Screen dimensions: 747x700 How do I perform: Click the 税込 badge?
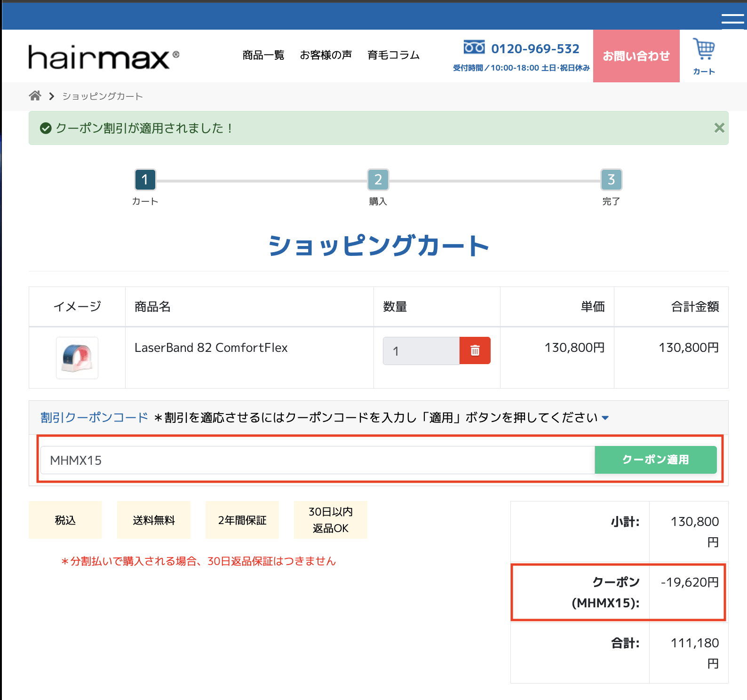(65, 520)
